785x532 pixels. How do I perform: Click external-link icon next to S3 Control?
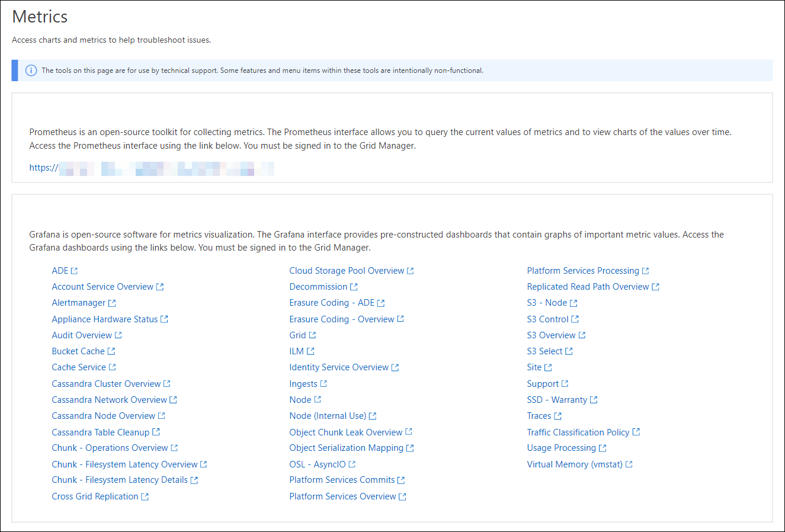click(x=575, y=319)
